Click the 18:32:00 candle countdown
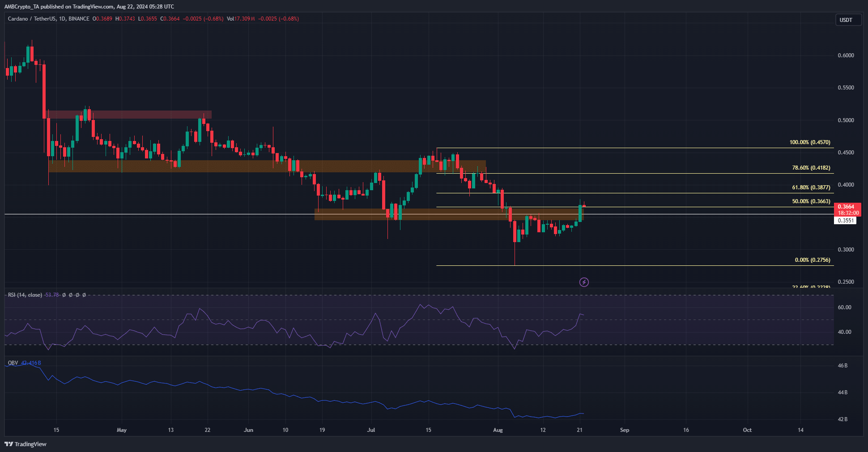The height and width of the screenshot is (452, 868). click(848, 213)
